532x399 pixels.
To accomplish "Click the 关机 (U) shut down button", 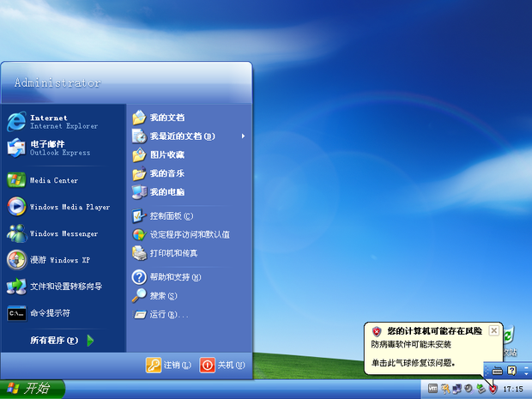I will pos(222,365).
